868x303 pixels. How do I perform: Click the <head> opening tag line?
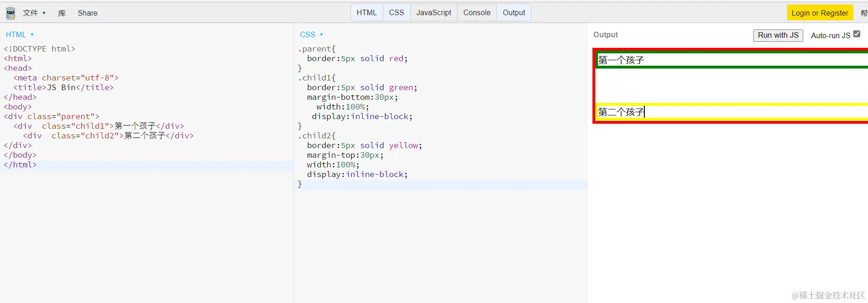click(18, 68)
